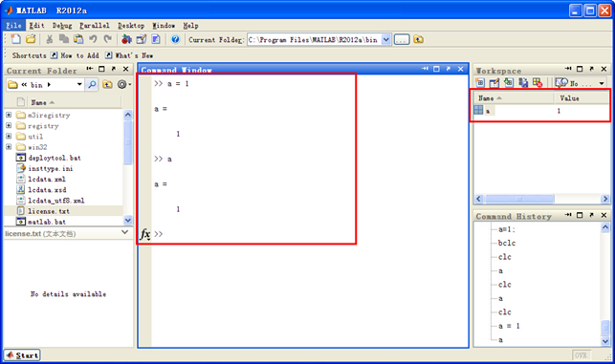Expand the win32 folder

(x=9, y=146)
